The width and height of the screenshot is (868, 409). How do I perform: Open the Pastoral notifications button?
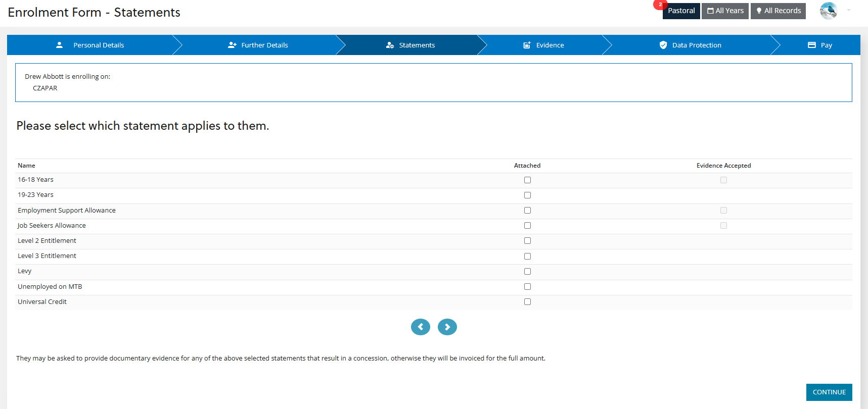(x=681, y=11)
